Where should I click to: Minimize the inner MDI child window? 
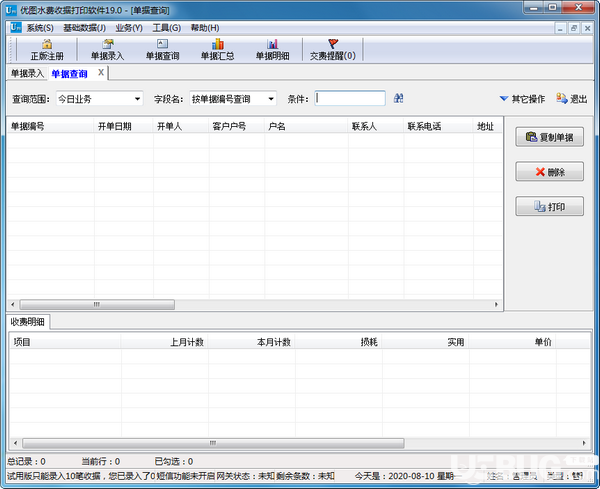[x=560, y=28]
